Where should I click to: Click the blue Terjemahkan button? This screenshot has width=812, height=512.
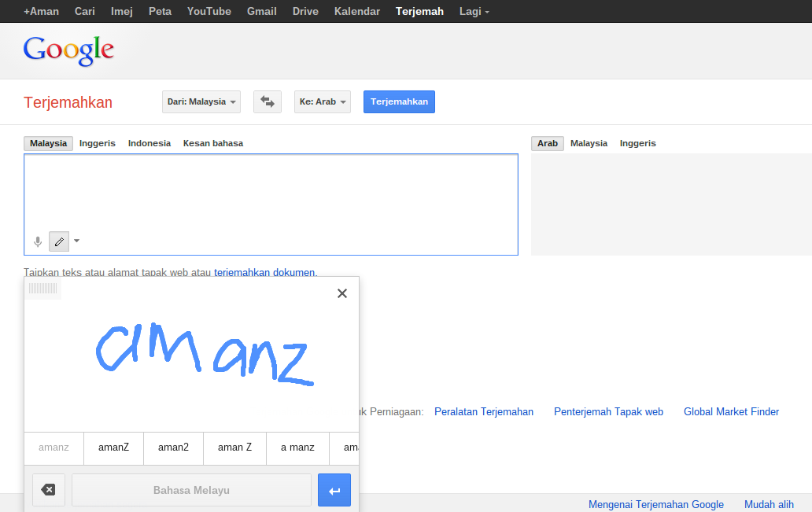pos(399,101)
